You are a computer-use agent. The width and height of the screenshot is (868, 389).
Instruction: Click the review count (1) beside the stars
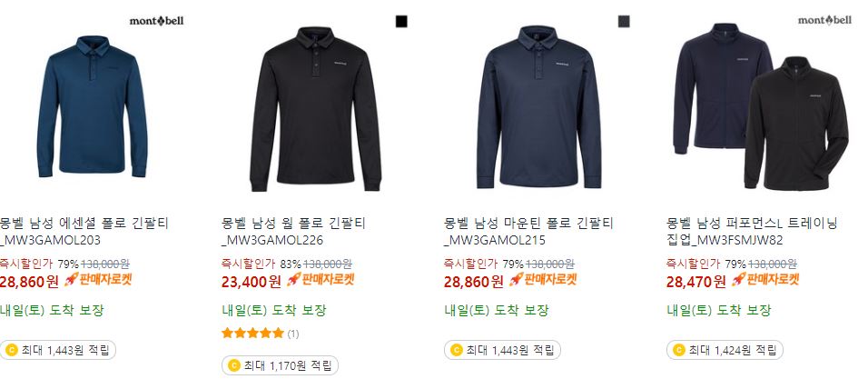(293, 334)
